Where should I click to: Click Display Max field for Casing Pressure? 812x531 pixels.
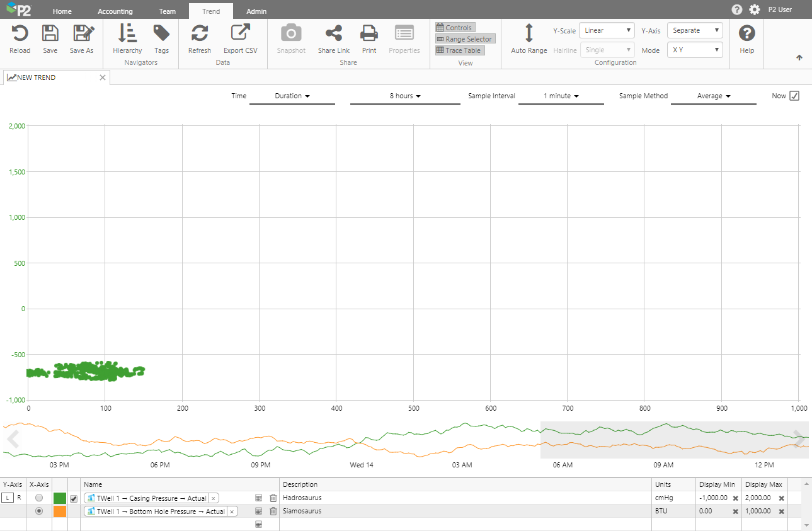pos(758,498)
